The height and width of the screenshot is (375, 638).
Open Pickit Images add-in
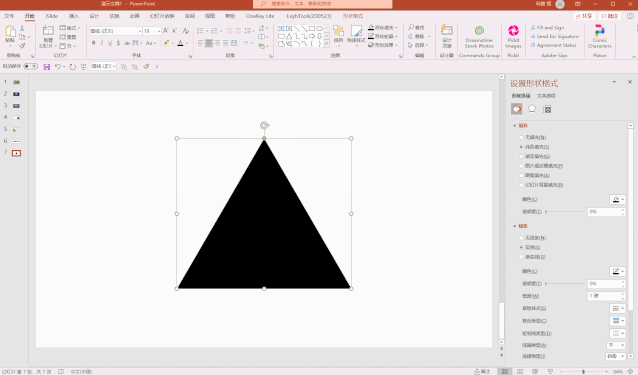513,37
